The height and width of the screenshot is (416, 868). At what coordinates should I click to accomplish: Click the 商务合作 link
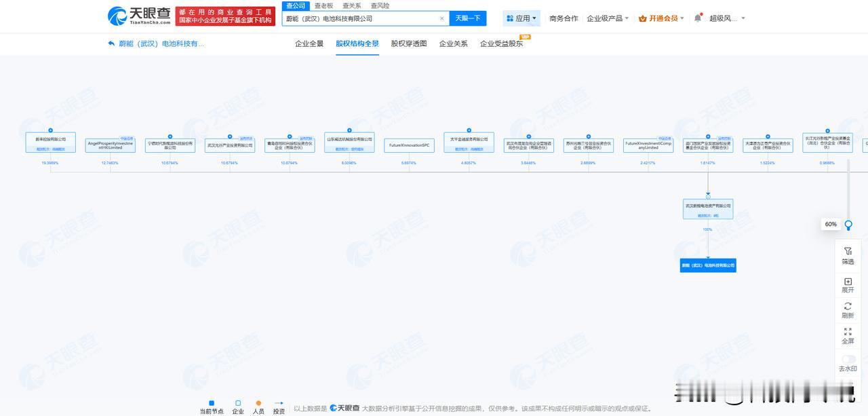tap(564, 18)
